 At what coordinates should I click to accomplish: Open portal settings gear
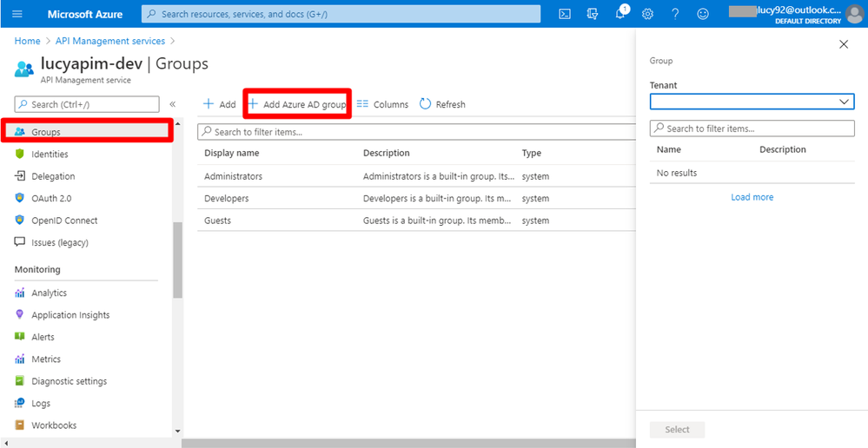[x=647, y=14]
